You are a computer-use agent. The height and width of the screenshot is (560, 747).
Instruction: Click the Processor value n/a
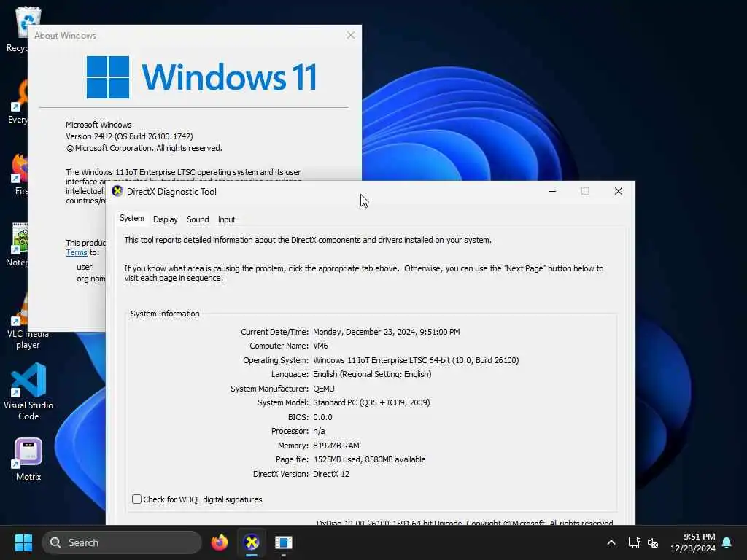click(x=319, y=432)
